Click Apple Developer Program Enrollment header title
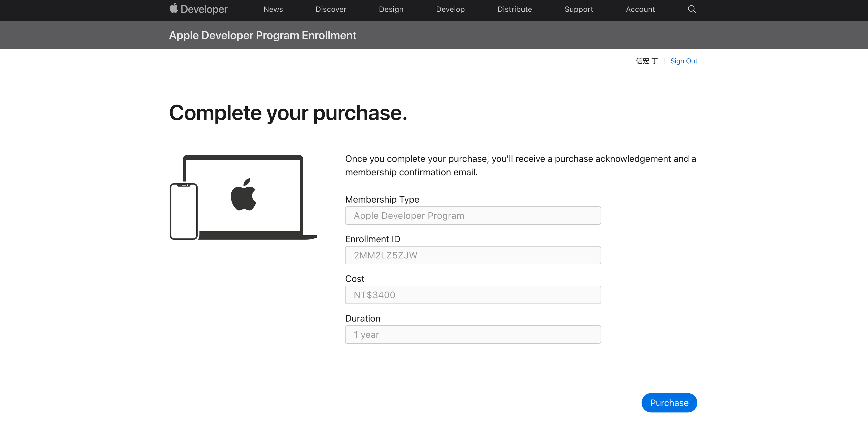 pyautogui.click(x=263, y=35)
